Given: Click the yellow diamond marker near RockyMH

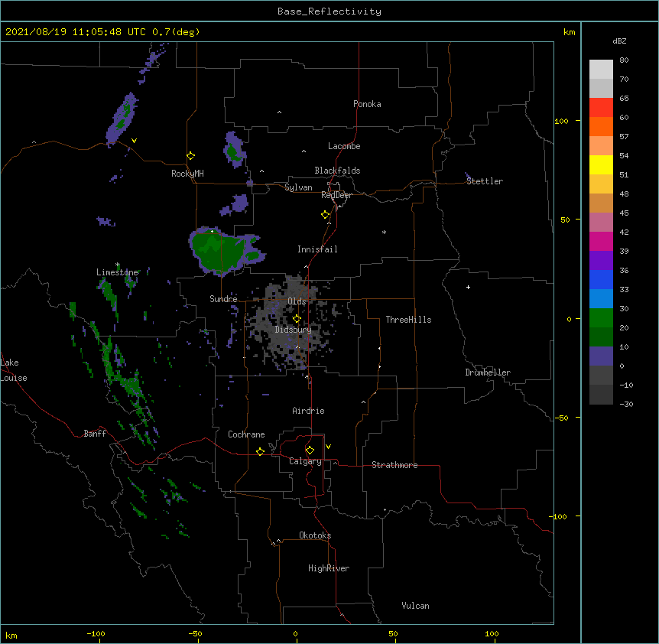Looking at the screenshot, I should point(190,156).
